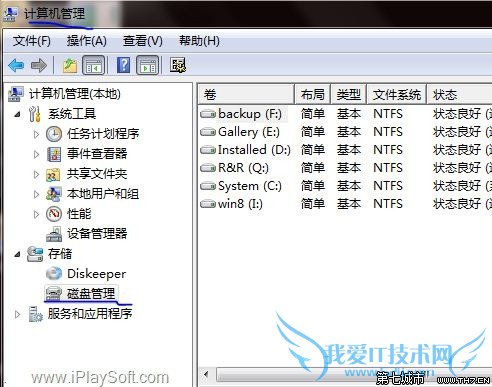Viewport: 492px width, 387px height.
Task: Select the win8 (I:) volume name
Action: click(x=240, y=204)
